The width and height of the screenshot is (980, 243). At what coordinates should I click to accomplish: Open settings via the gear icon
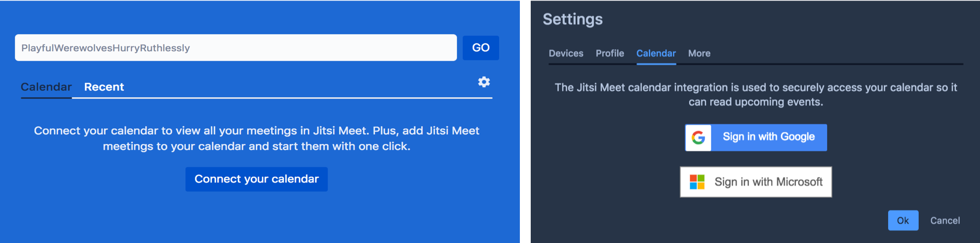click(484, 82)
